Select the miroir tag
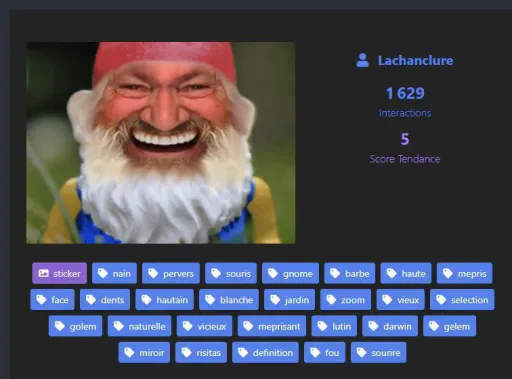This screenshot has width=512, height=379. click(x=144, y=352)
